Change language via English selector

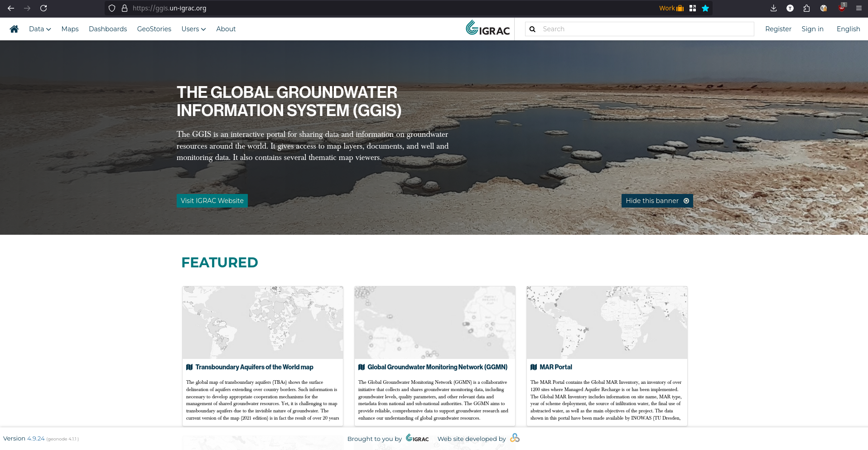[x=848, y=29]
